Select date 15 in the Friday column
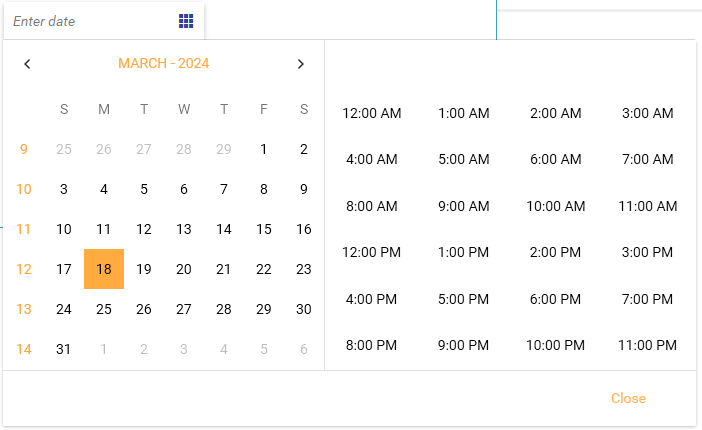This screenshot has height=430, width=702. (264, 229)
